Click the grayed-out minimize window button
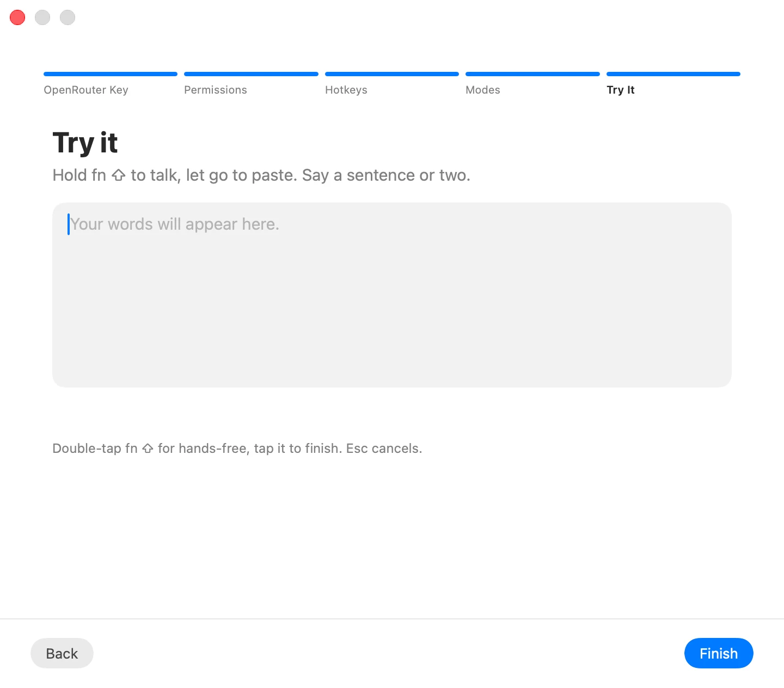Screen dimensions: 784x688 coord(42,17)
